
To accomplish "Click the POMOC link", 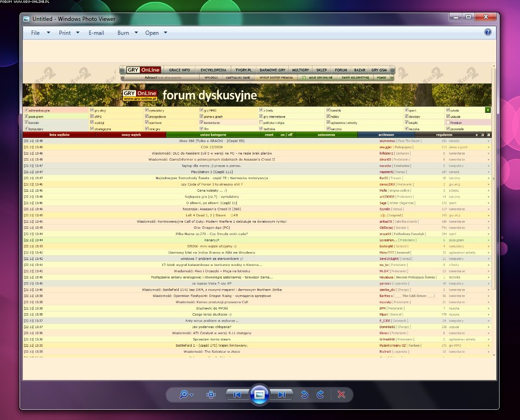I will [381, 78].
